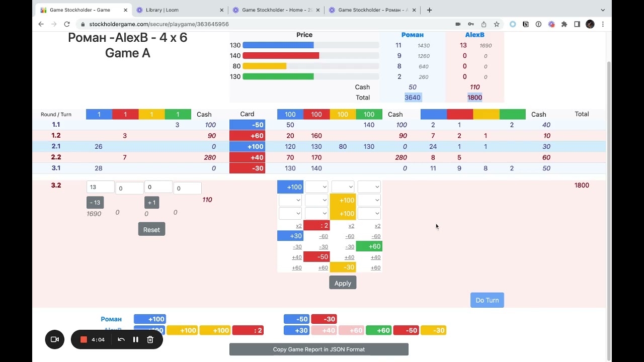Screen dimensions: 644x362
Task: Click the camera icon in address bar
Action: pos(458,24)
